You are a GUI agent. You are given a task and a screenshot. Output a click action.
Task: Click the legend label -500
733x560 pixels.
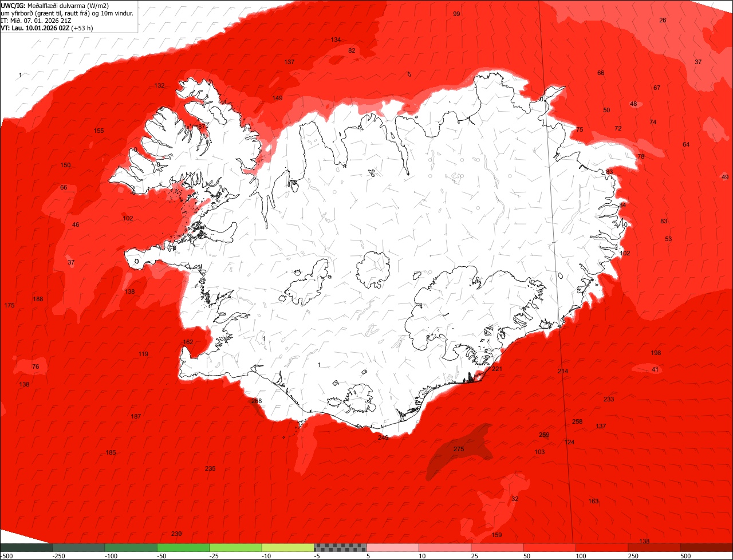[x=6, y=556]
